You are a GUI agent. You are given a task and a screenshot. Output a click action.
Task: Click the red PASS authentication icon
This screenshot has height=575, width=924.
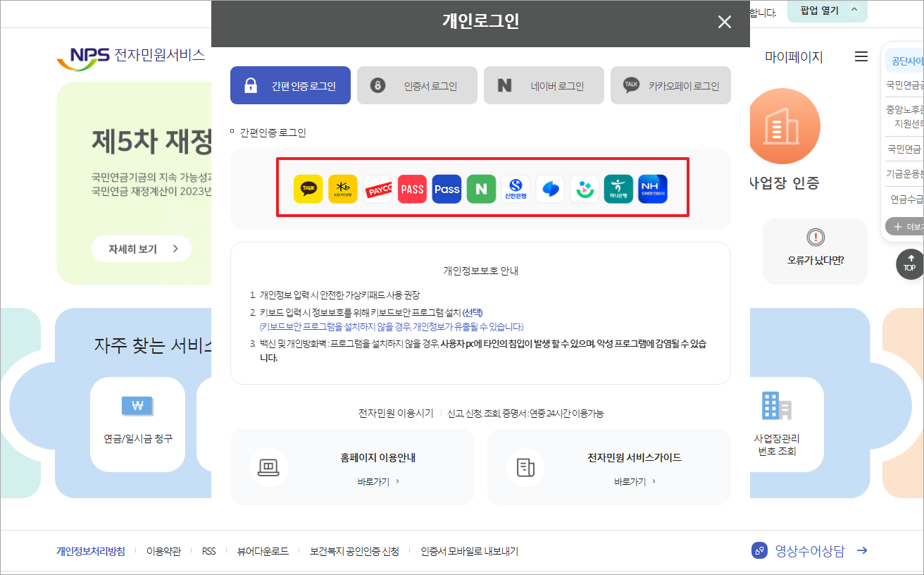pyautogui.click(x=412, y=189)
